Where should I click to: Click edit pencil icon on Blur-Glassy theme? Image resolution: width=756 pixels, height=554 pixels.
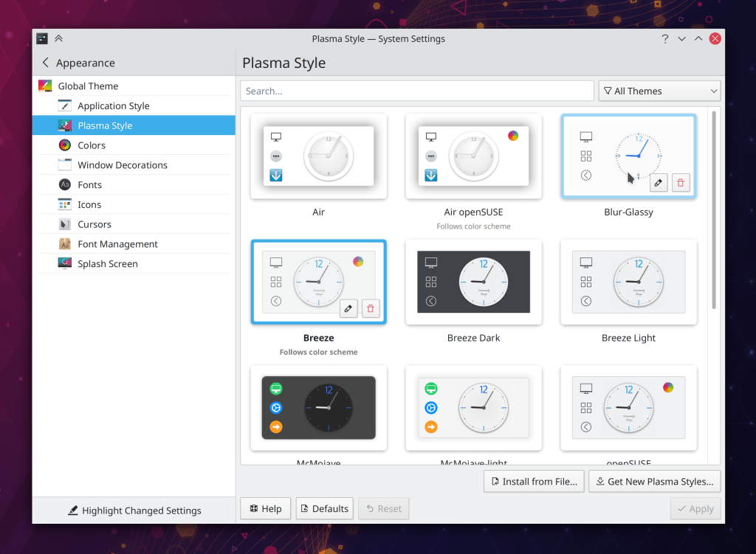659,183
